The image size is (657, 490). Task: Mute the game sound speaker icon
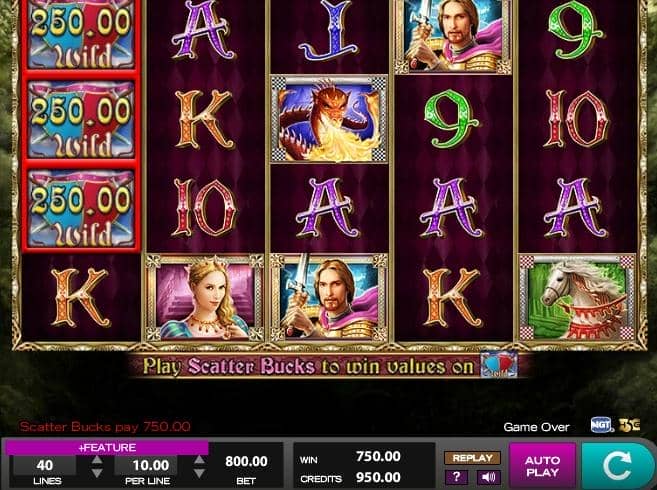pos(488,477)
